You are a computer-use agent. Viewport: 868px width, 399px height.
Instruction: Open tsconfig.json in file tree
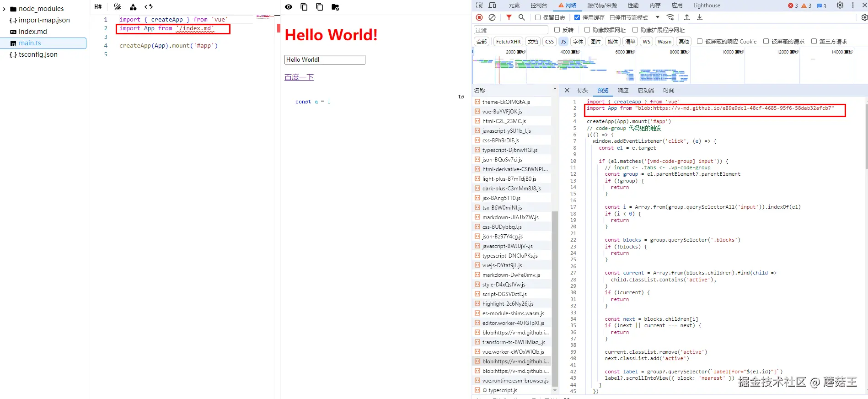point(38,54)
